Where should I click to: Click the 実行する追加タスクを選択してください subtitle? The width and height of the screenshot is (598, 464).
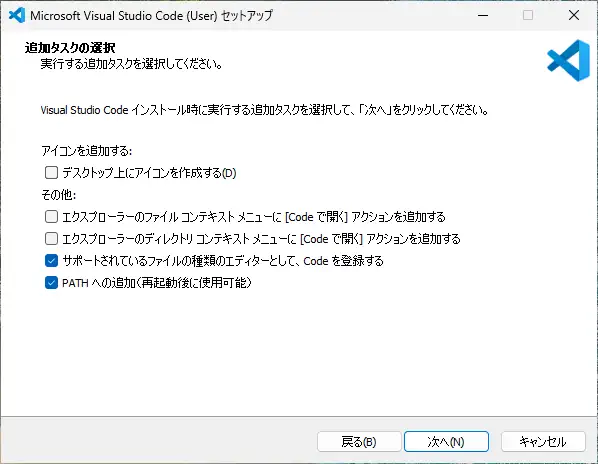point(132,64)
